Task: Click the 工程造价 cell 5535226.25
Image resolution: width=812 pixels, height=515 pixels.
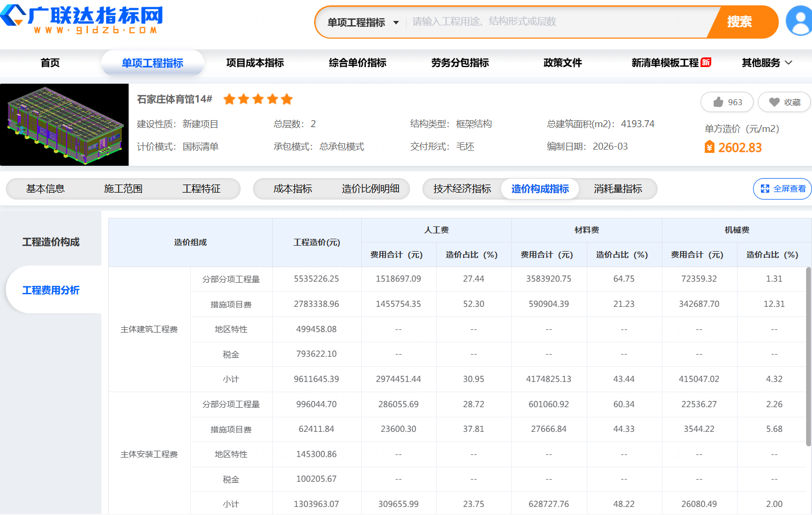Action: [x=317, y=279]
